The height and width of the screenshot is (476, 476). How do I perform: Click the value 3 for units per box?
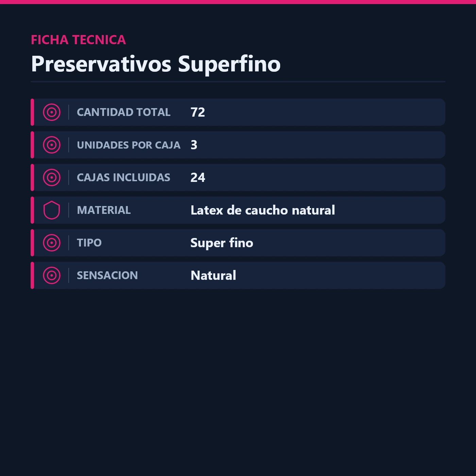point(194,145)
